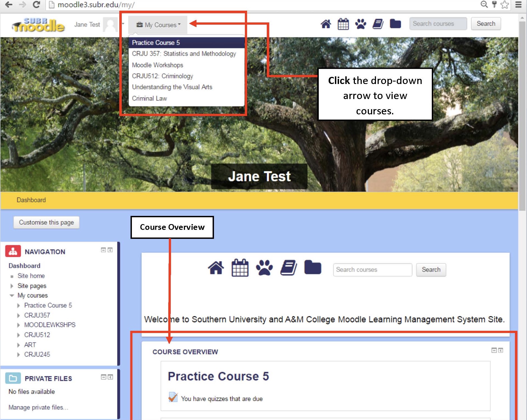Click the red Navigation block icon

pyautogui.click(x=13, y=251)
